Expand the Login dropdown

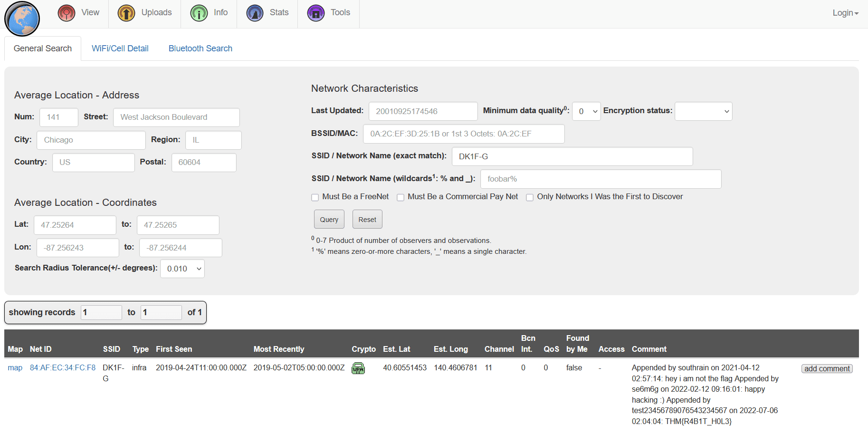pos(845,13)
